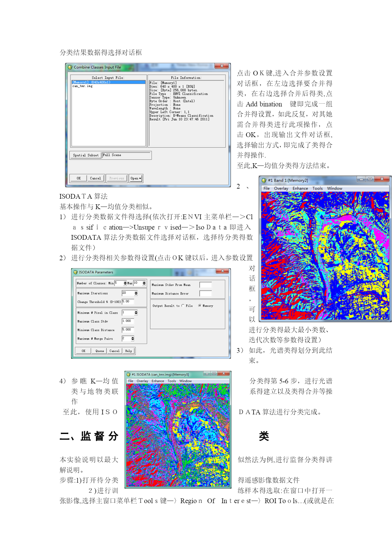392x554 pixels.
Task: Click the ENVI icon in Band 1 Memory2 window
Action: (x=264, y=180)
